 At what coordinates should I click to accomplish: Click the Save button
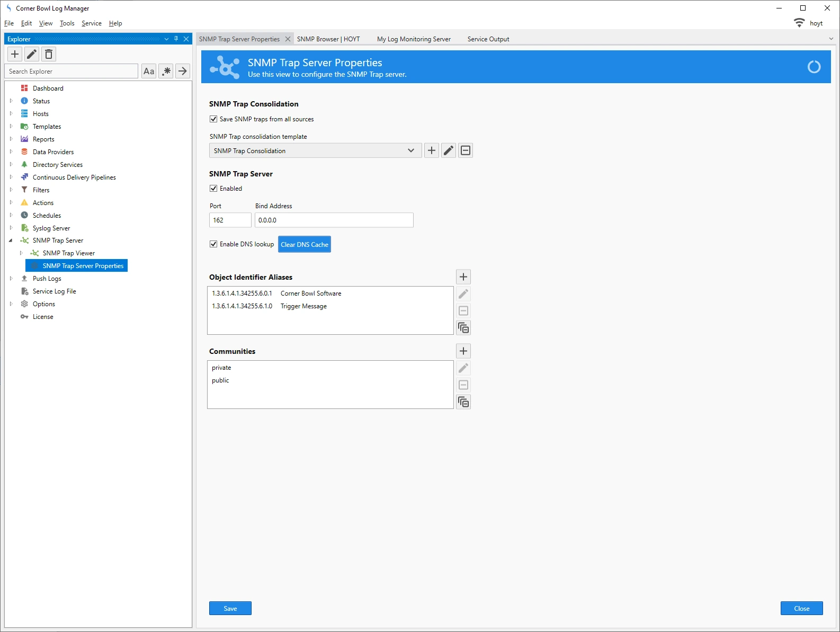tap(230, 608)
